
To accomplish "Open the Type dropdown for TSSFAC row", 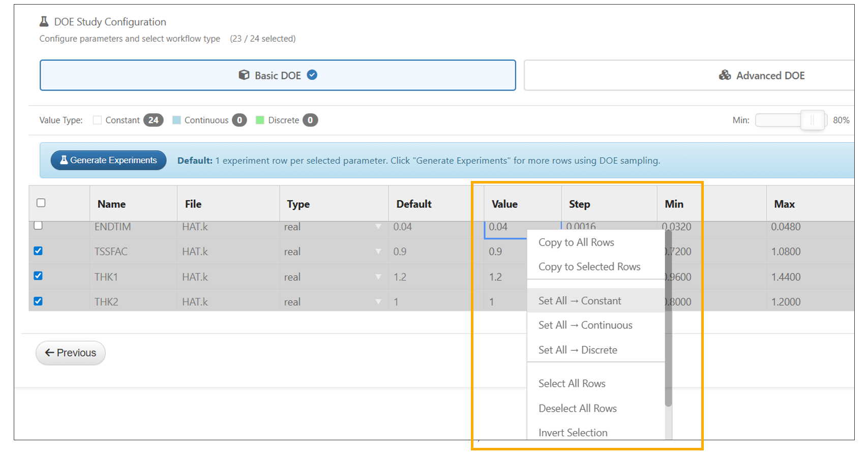I will tap(378, 252).
